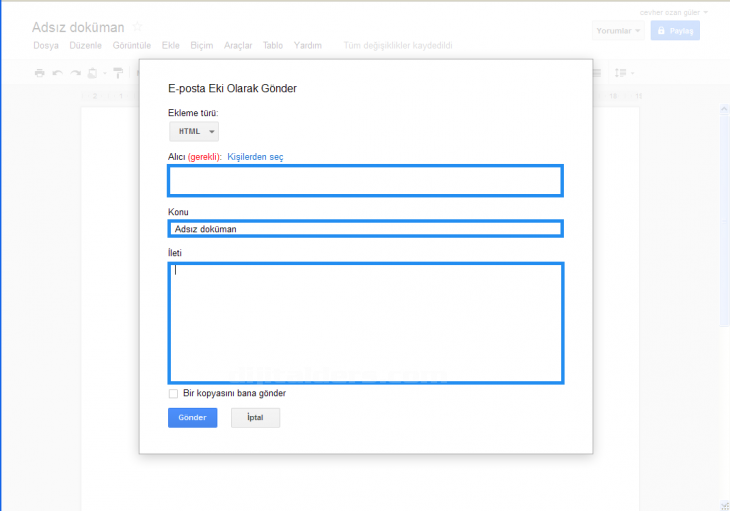Click the undo arrow icon
This screenshot has height=511, width=730.
point(58,73)
